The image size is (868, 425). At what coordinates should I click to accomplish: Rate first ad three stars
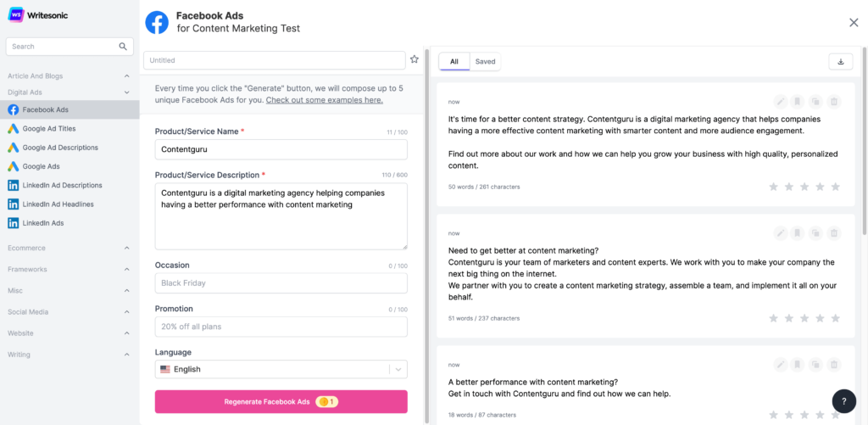tap(805, 187)
